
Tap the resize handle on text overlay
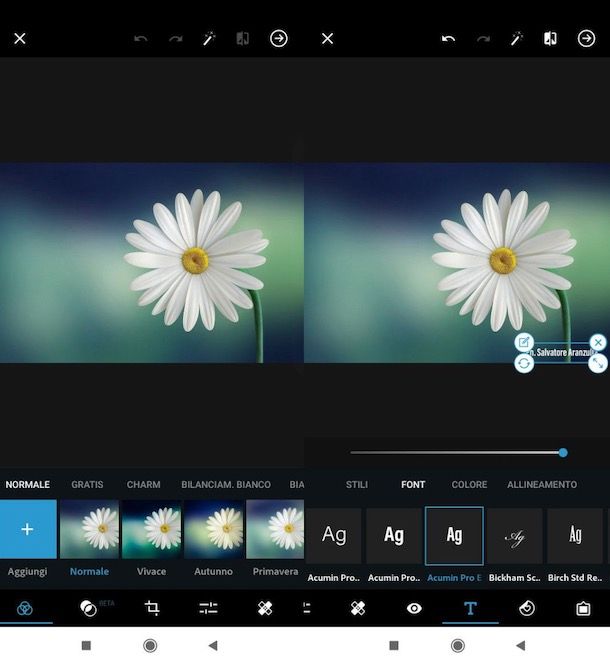coord(598,363)
